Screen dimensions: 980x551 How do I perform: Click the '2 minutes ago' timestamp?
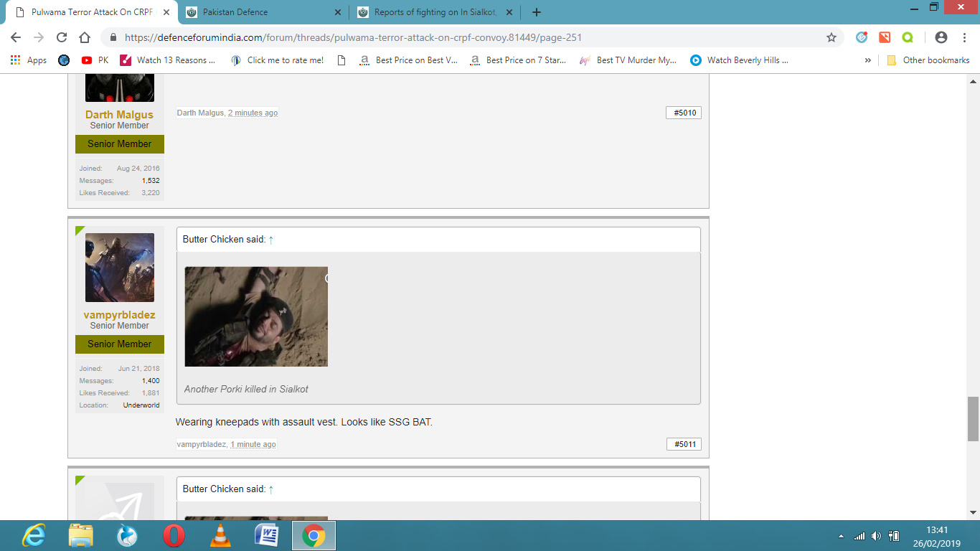pos(253,113)
